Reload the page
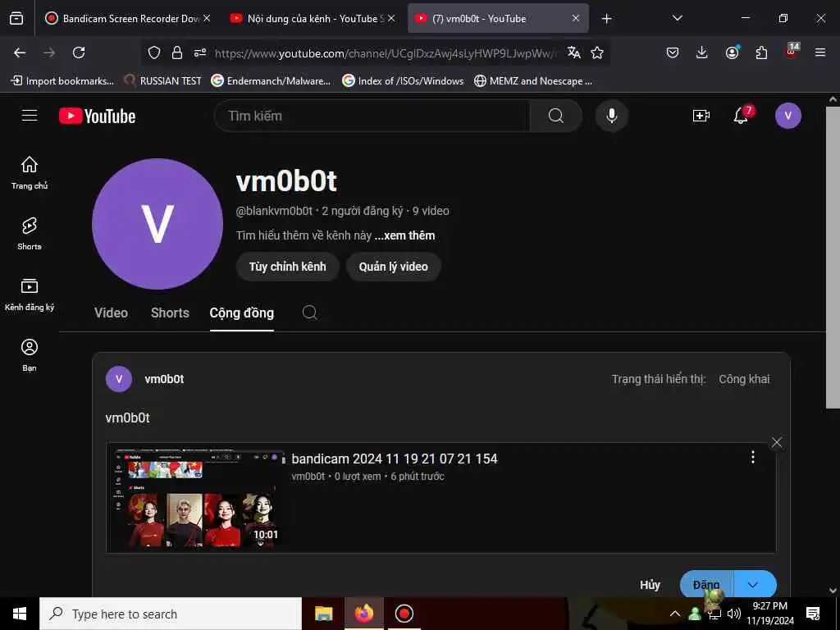840x630 pixels. click(x=79, y=52)
